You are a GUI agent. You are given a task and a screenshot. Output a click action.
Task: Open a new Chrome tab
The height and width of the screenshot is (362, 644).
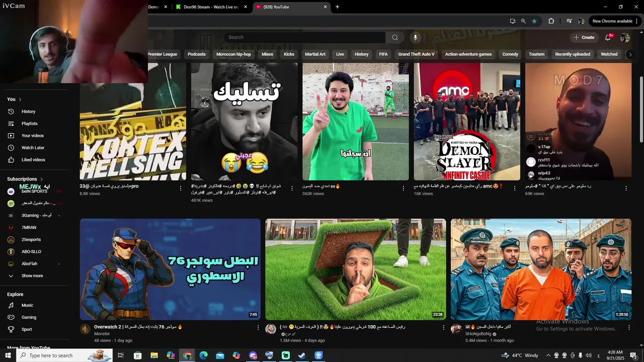tap(338, 7)
